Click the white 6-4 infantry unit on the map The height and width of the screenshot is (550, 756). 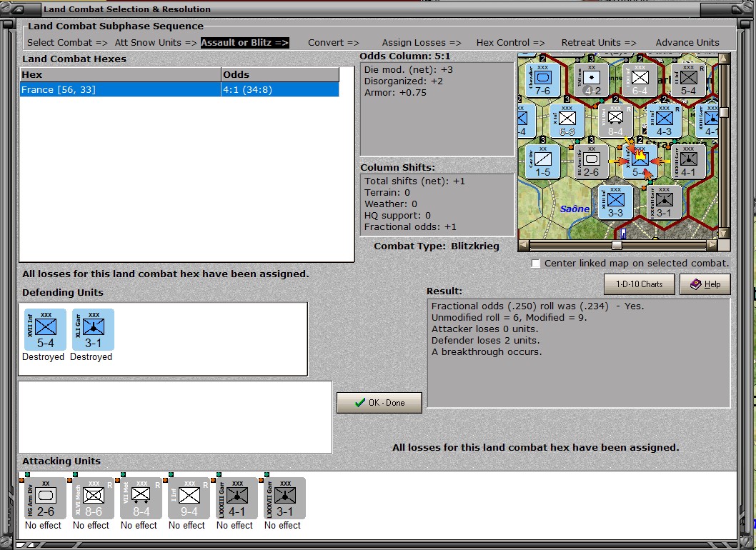point(640,80)
